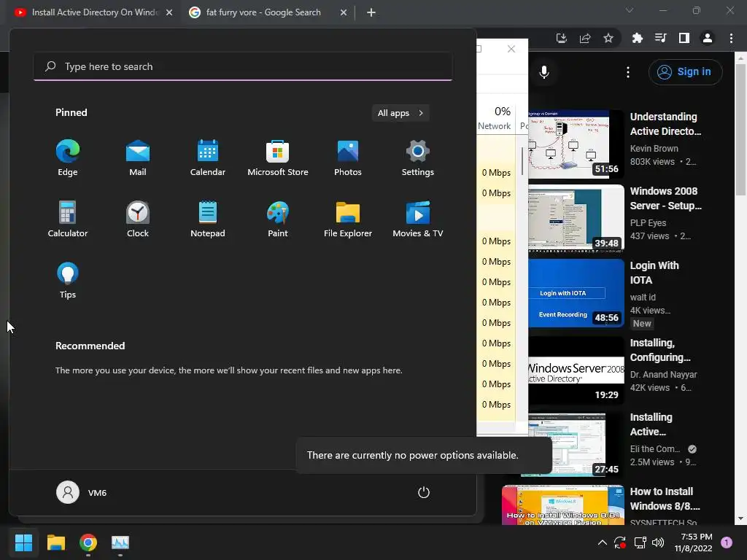
Task: Open the Edge pinned app
Action: (x=68, y=158)
